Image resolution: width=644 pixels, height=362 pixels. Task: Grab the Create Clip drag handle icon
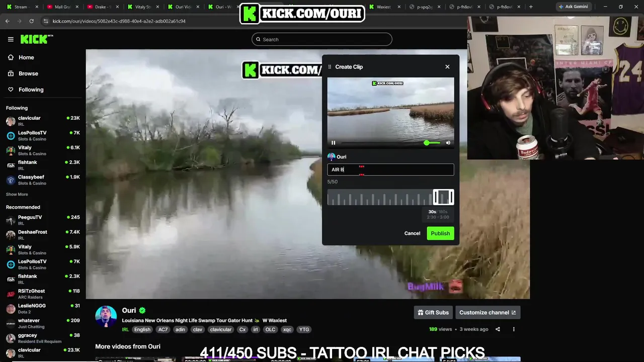(x=330, y=67)
